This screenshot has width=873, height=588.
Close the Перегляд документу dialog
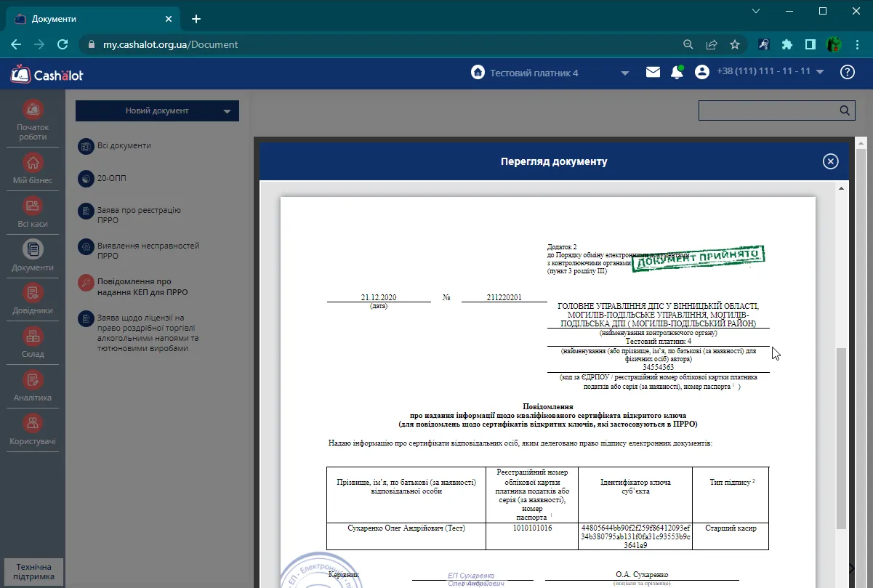coord(831,161)
